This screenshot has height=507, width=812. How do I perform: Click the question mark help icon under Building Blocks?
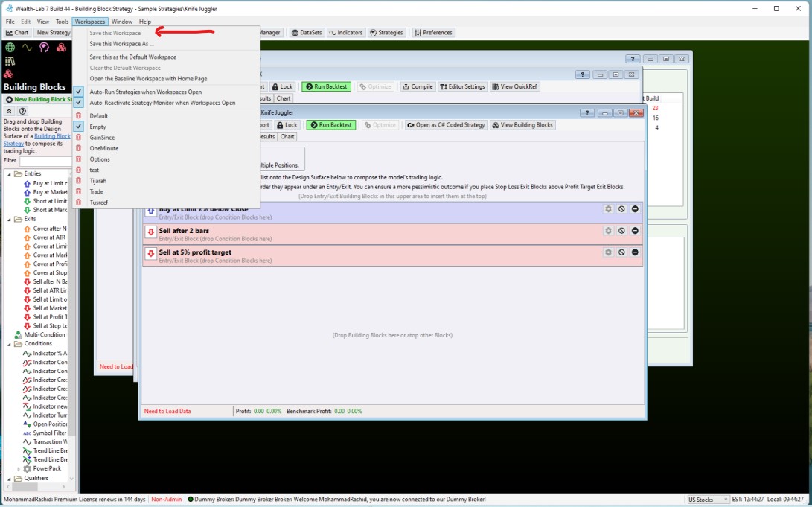point(22,111)
